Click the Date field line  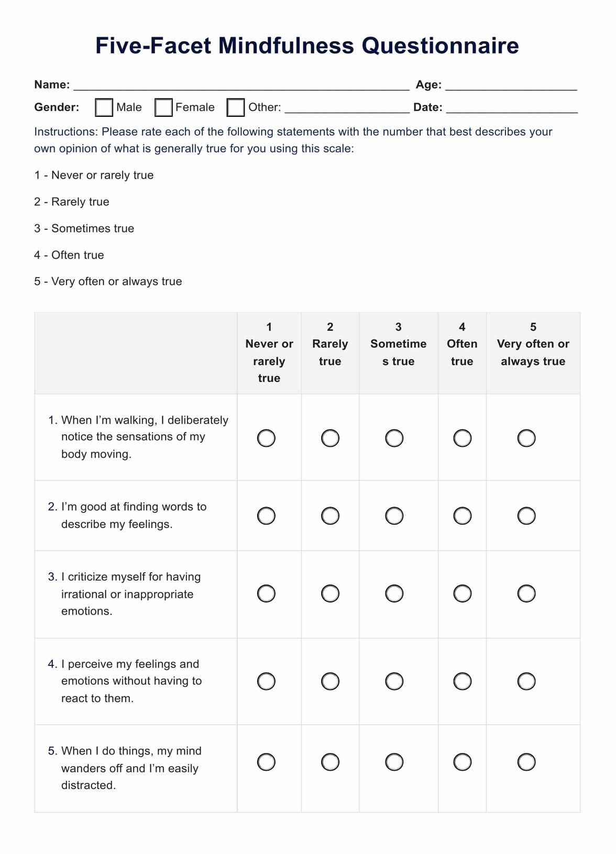pyautogui.click(x=512, y=108)
